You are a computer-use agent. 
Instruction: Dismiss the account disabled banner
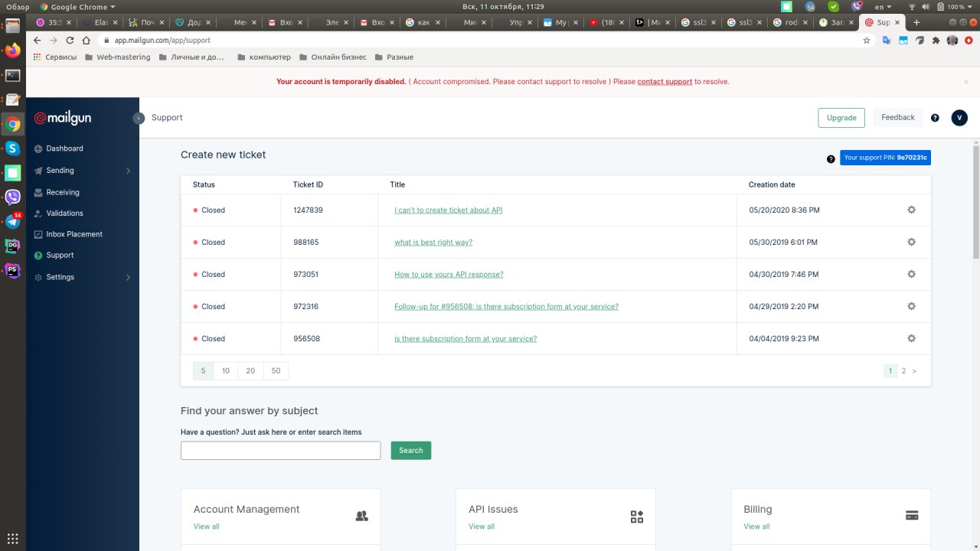click(x=967, y=82)
